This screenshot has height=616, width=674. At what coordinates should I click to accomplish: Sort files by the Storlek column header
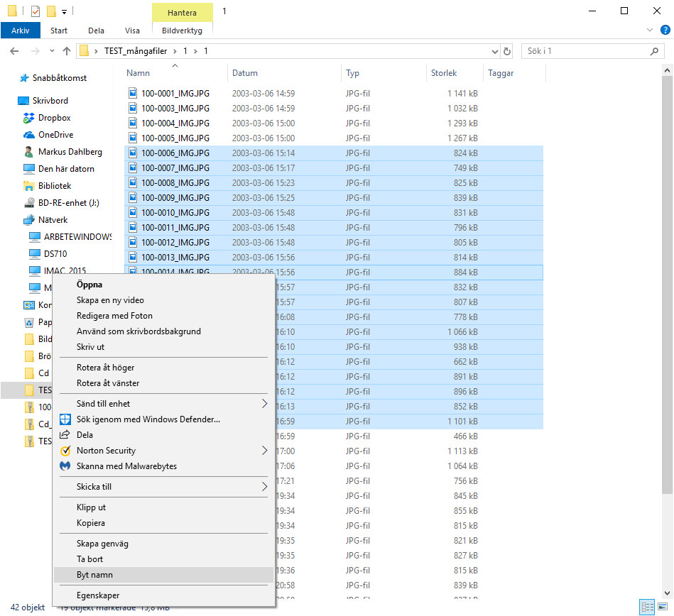point(444,73)
